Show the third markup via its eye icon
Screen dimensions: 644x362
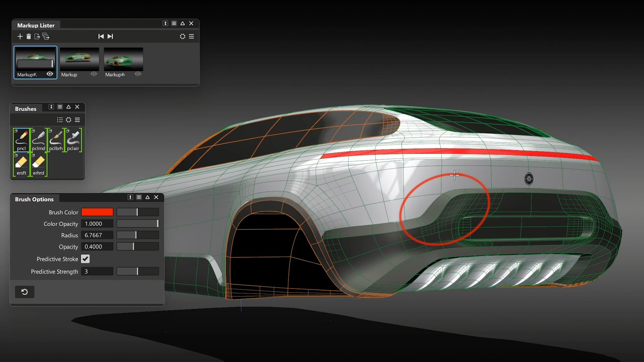(138, 74)
